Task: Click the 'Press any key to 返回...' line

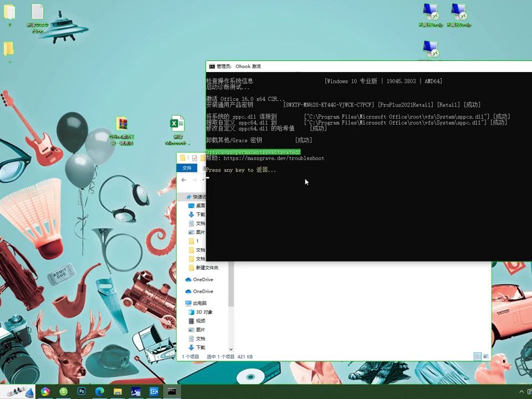Action: [x=241, y=170]
